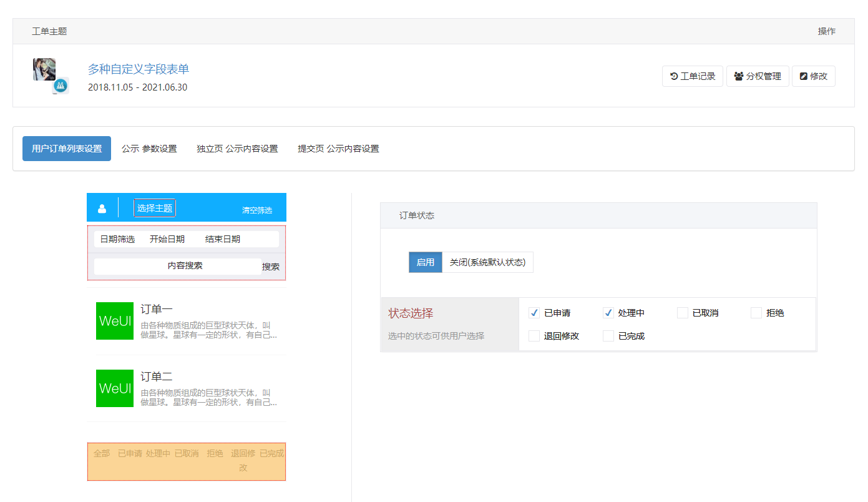Click the user avatar photo thumbnail
Image resolution: width=868 pixels, height=502 pixels.
[44, 69]
